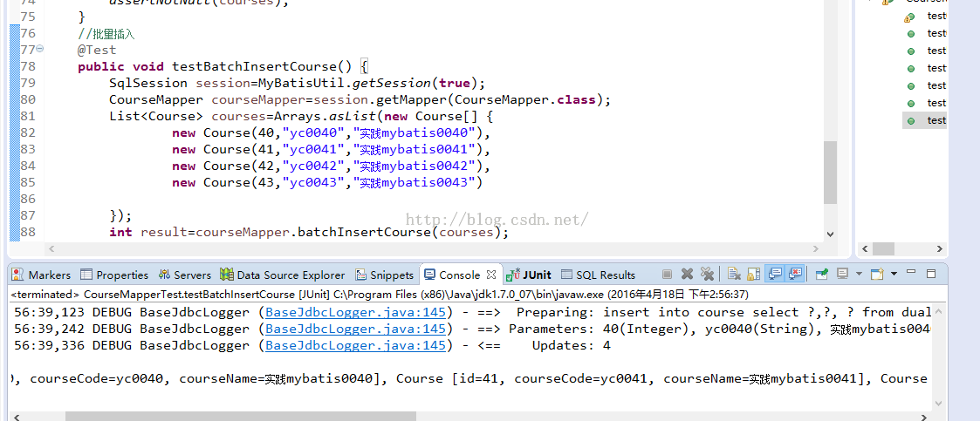The height and width of the screenshot is (421, 980).
Task: Click the terminated CourseMapperTest launch description
Action: [x=380, y=295]
